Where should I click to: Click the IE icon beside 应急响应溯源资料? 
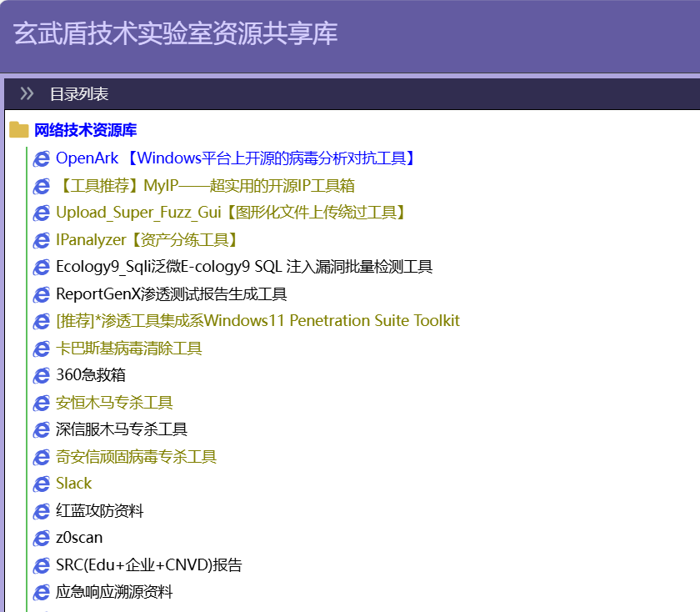[x=42, y=592]
